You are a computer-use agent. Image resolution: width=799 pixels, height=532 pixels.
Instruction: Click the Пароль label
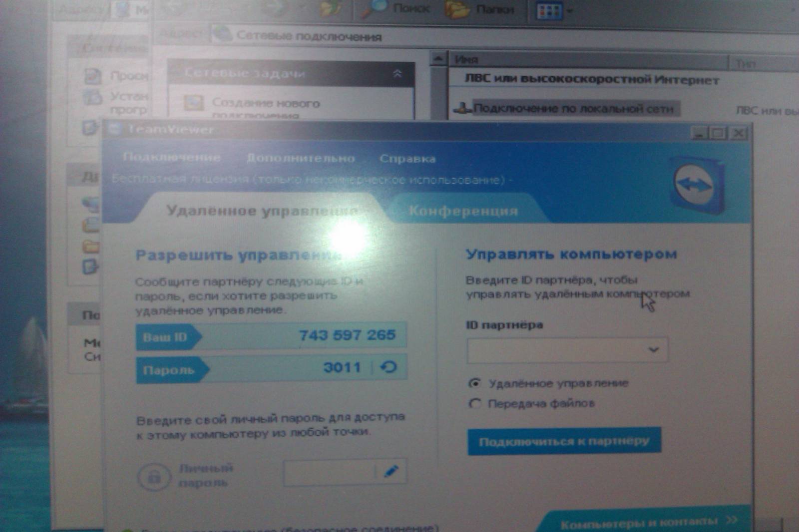[168, 370]
